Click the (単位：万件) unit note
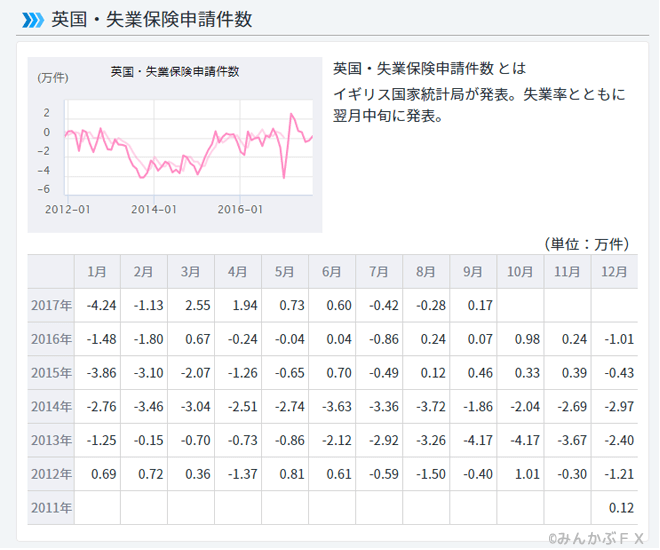The image size is (660, 550). tap(587, 244)
